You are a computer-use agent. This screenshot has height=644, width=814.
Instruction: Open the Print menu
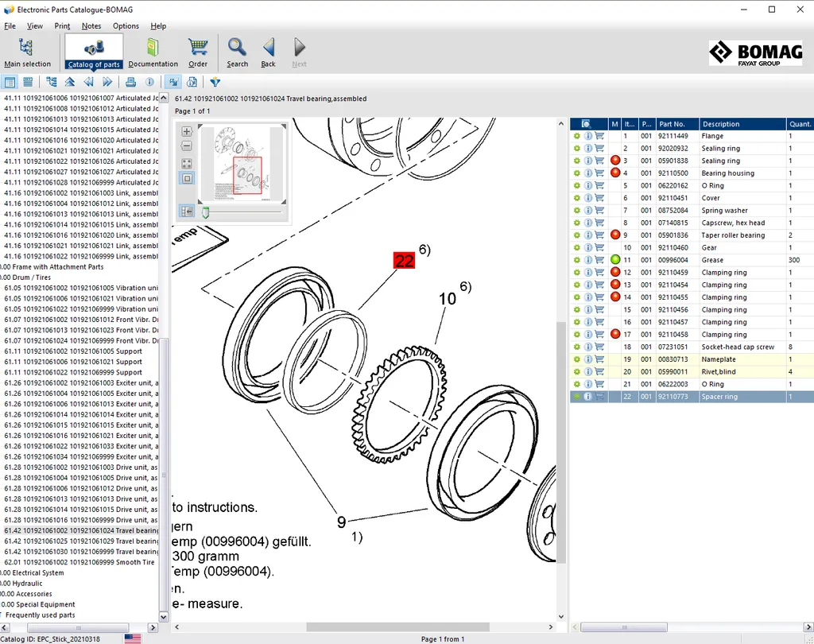[x=62, y=26]
